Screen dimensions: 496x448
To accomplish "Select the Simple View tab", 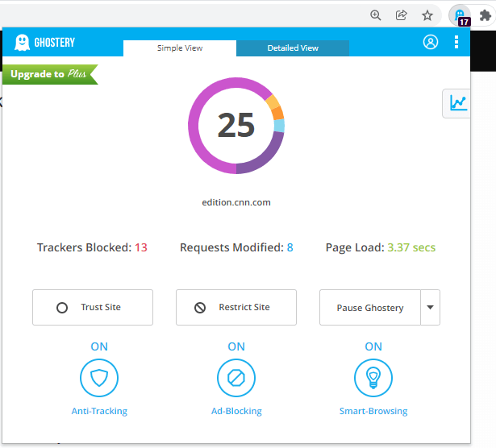I will point(180,48).
